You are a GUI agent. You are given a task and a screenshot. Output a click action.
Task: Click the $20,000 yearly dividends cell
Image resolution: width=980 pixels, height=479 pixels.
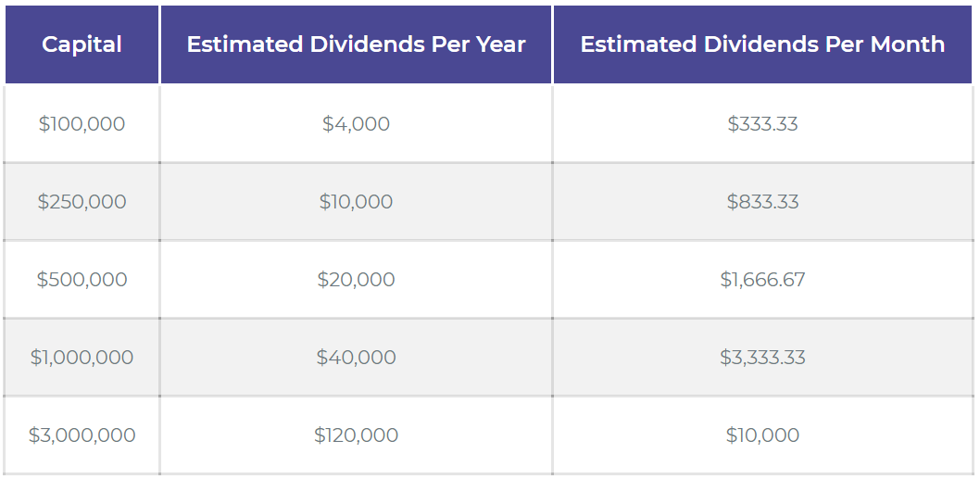[356, 280]
